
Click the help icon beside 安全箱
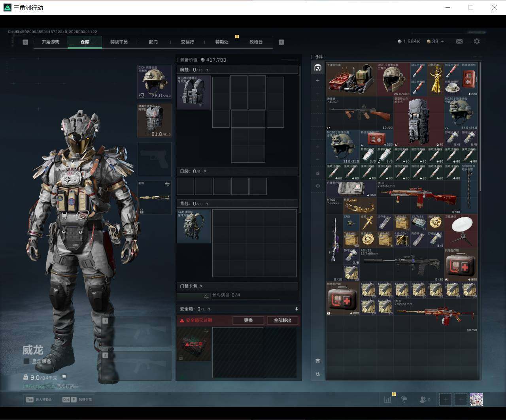tap(209, 309)
